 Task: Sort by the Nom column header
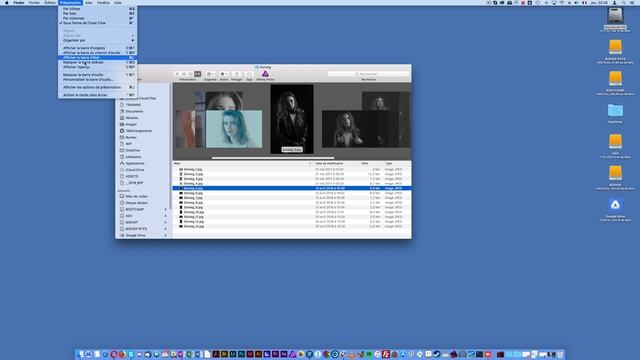[242, 163]
